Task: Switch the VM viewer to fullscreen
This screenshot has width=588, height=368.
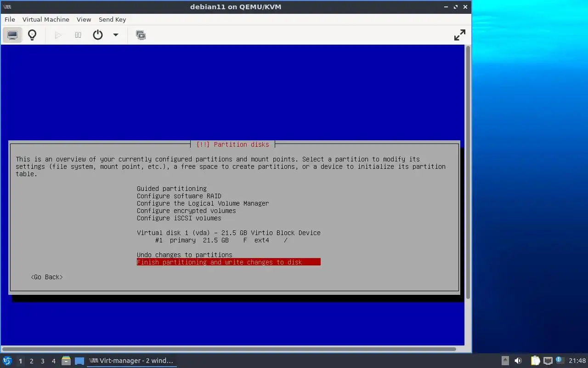Action: (x=459, y=35)
